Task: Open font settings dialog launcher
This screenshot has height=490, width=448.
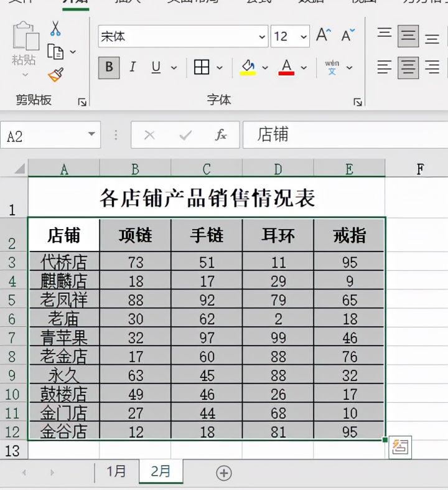Action: click(x=358, y=102)
